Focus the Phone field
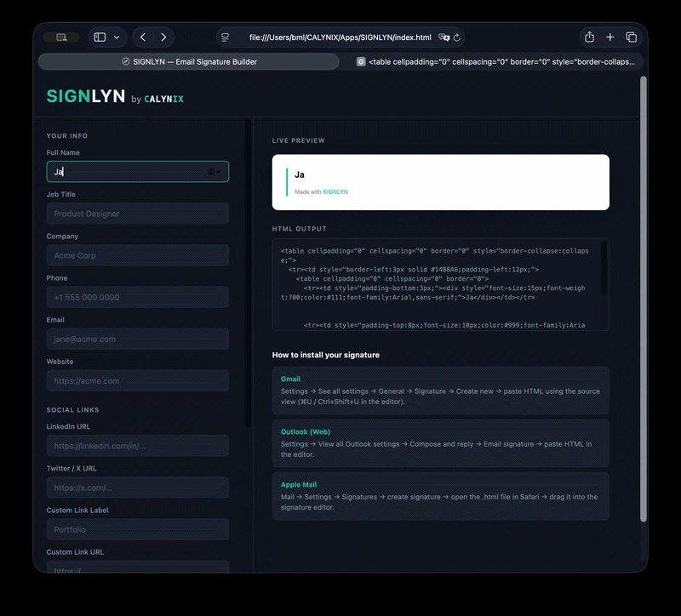Viewport: 681px width, 616px height. point(137,297)
